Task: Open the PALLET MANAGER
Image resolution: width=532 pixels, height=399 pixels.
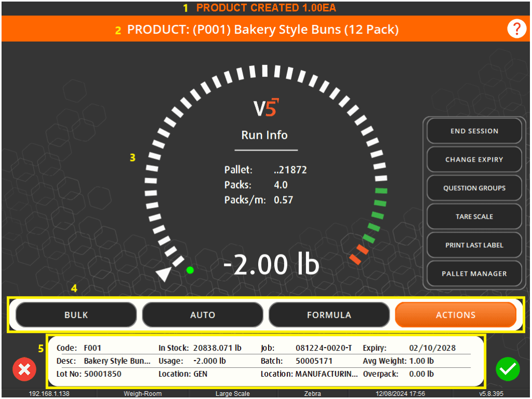Action: coord(474,274)
